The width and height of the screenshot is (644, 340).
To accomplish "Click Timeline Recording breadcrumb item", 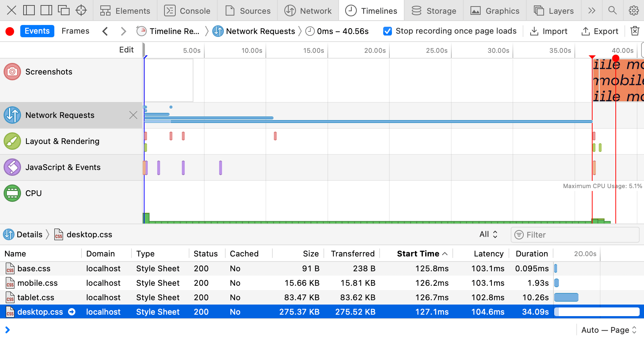I will click(x=168, y=31).
